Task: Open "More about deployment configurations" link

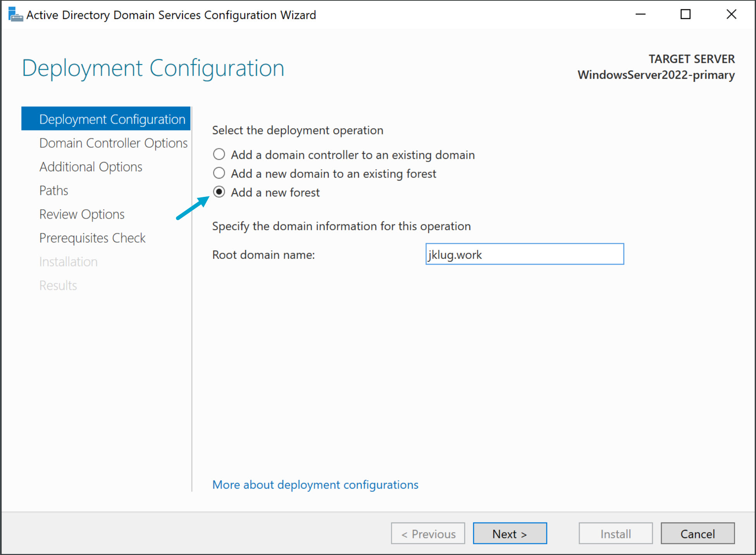Action: (x=315, y=484)
